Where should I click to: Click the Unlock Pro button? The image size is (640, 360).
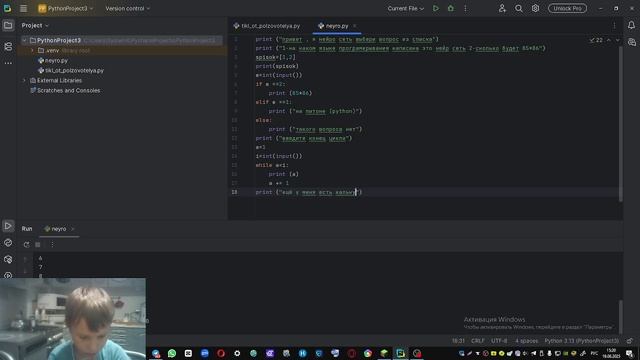(567, 8)
